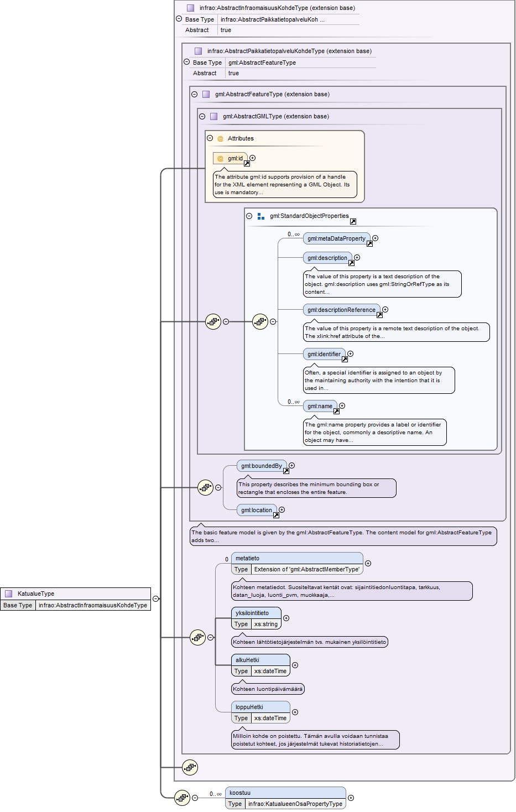Click 'gml:AbstractFeatureType' base type value
Image resolution: width=516 pixels, height=812 pixels.
[262, 63]
